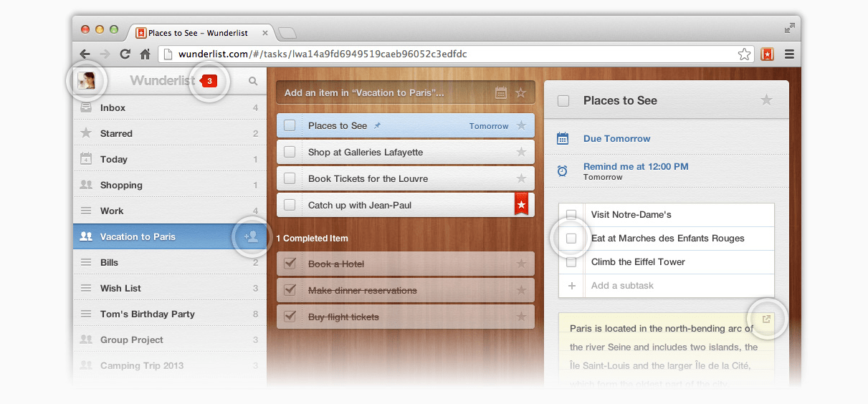Click the Tomorrow due label on Places to See
The image size is (868, 404).
pyautogui.click(x=489, y=126)
